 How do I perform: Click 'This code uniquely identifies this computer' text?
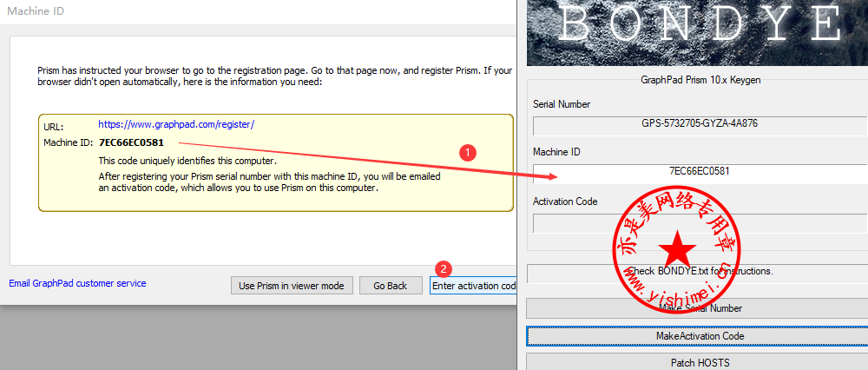coord(187,161)
